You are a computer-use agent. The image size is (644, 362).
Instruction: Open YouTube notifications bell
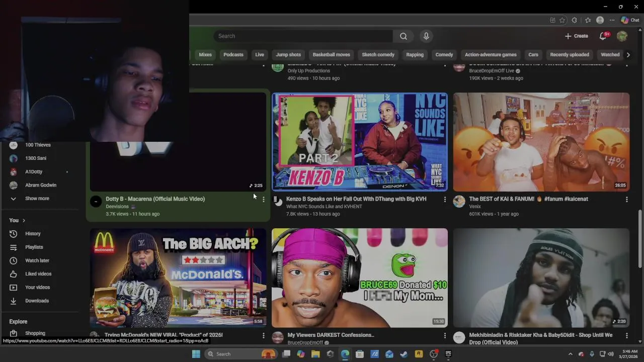(x=603, y=36)
